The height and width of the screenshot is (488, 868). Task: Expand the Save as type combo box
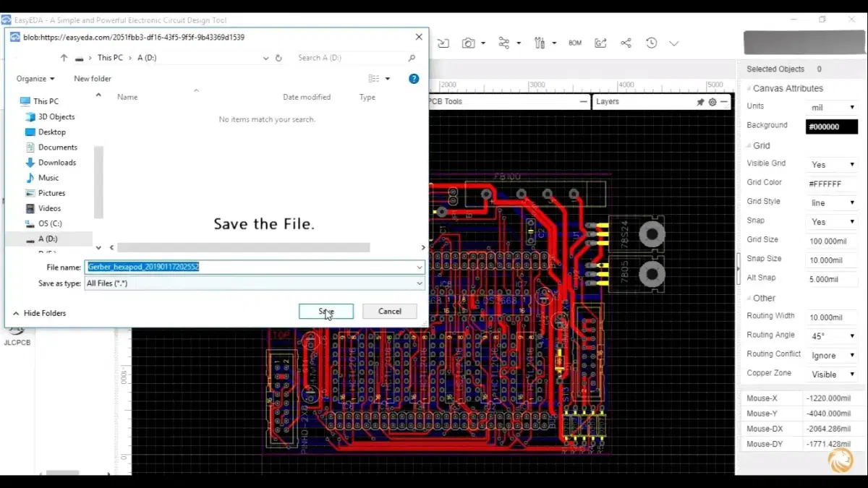click(419, 284)
